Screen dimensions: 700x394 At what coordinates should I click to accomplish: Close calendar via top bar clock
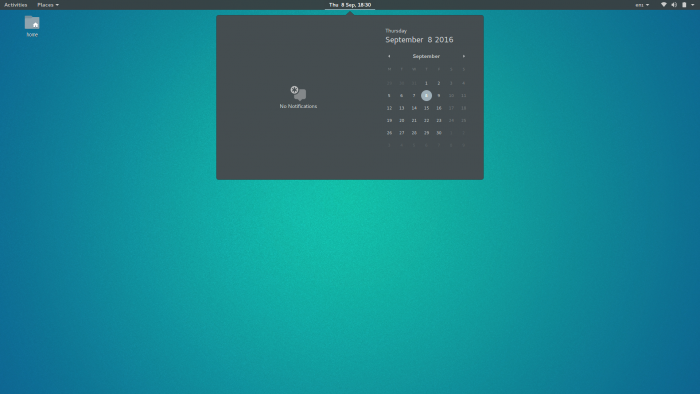pyautogui.click(x=350, y=5)
